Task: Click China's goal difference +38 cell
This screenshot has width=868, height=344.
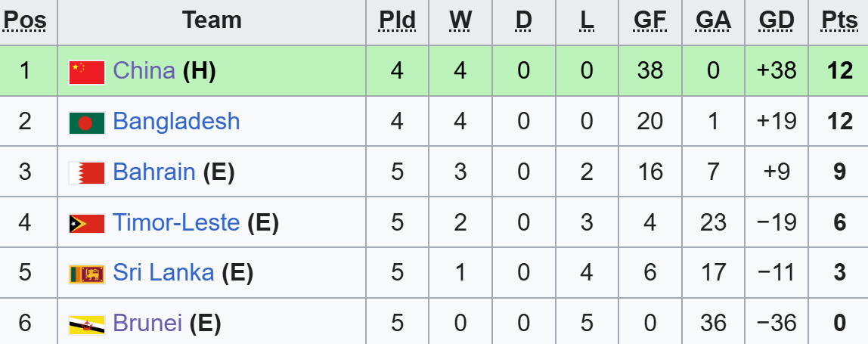Action: click(776, 71)
